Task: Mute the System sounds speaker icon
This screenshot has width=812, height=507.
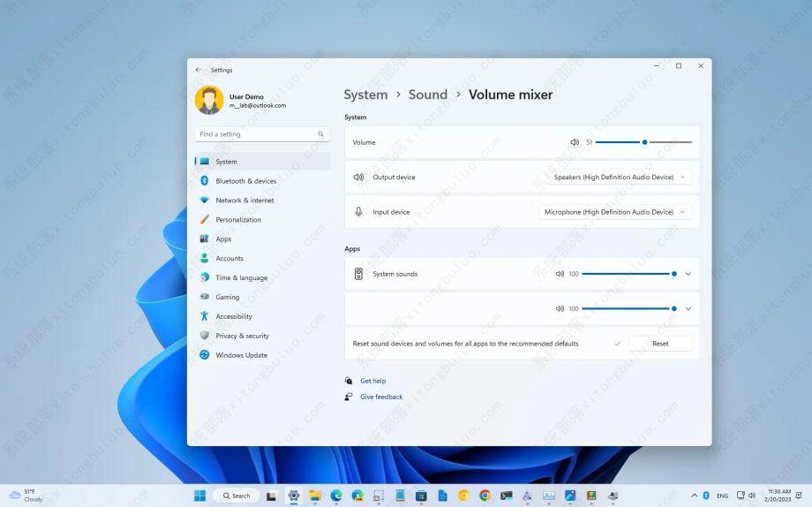Action: pyautogui.click(x=560, y=274)
